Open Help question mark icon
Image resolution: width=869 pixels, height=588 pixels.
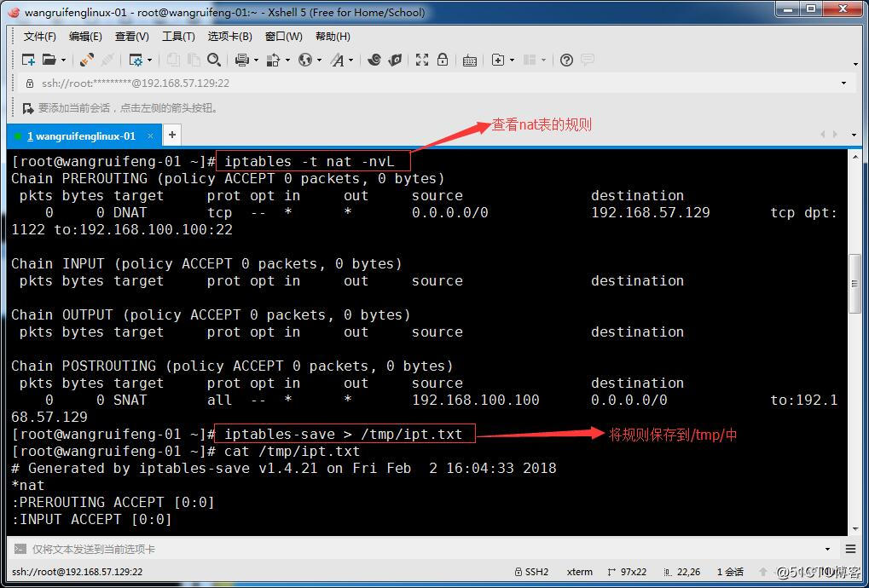566,60
